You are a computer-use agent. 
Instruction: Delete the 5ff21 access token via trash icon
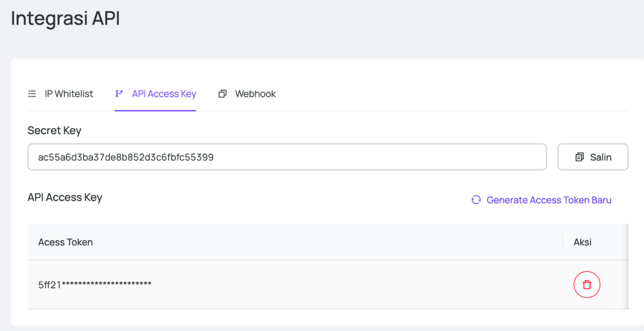pyautogui.click(x=587, y=284)
